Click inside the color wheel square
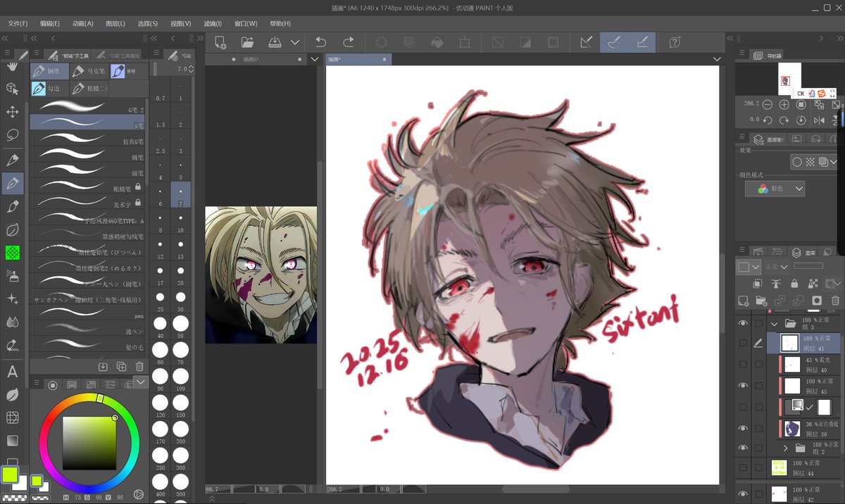Image resolution: width=845 pixels, height=504 pixels. (x=89, y=443)
